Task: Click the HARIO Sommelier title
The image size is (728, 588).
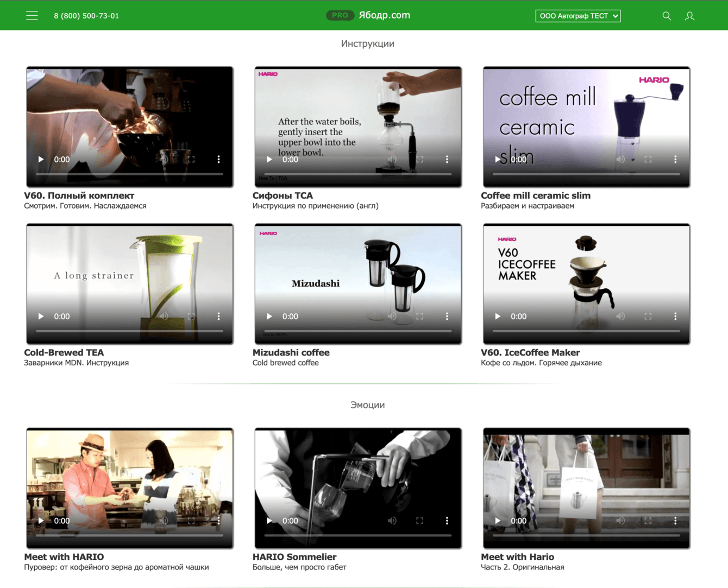Action: tap(294, 557)
